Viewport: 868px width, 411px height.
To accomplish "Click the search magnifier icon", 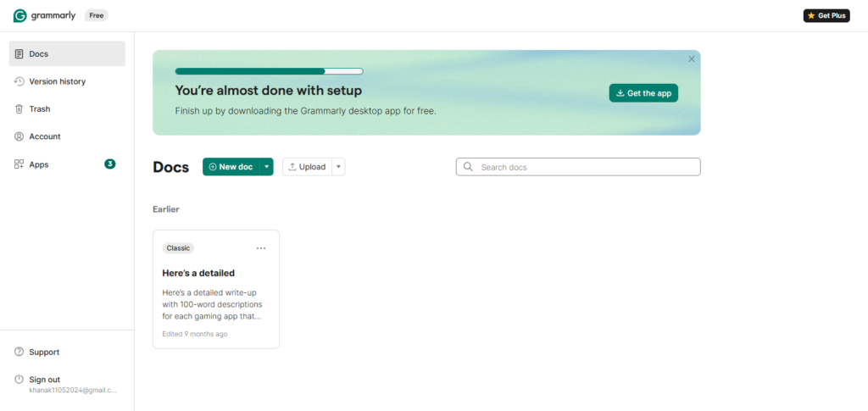I will [468, 166].
